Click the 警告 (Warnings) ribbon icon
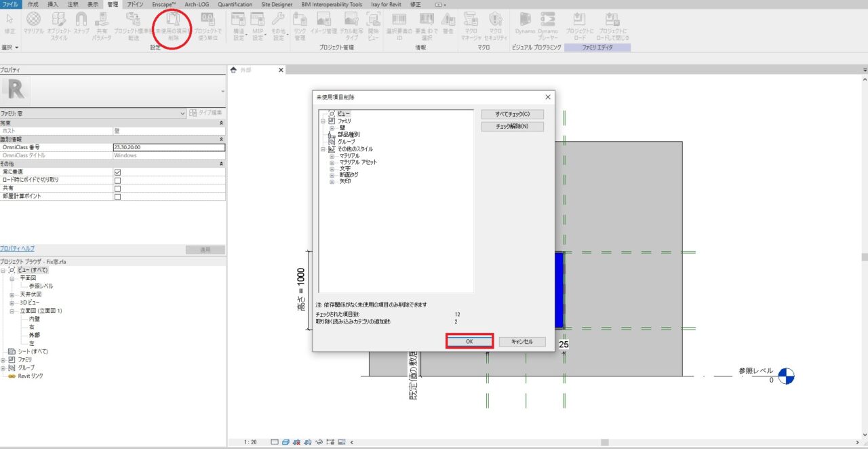868x449 pixels. 448,19
